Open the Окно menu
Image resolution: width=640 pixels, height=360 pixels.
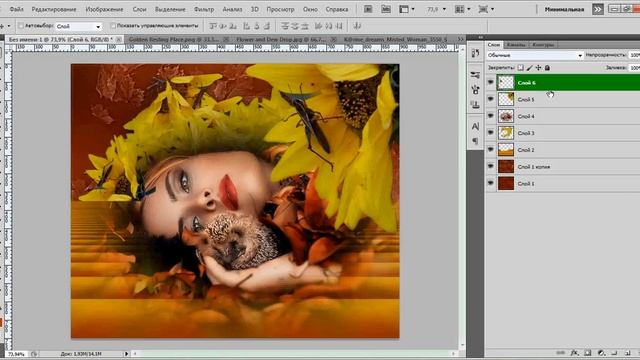pyautogui.click(x=310, y=9)
